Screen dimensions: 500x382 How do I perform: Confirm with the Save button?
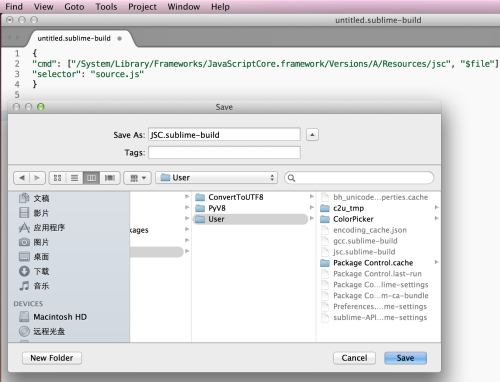[405, 358]
